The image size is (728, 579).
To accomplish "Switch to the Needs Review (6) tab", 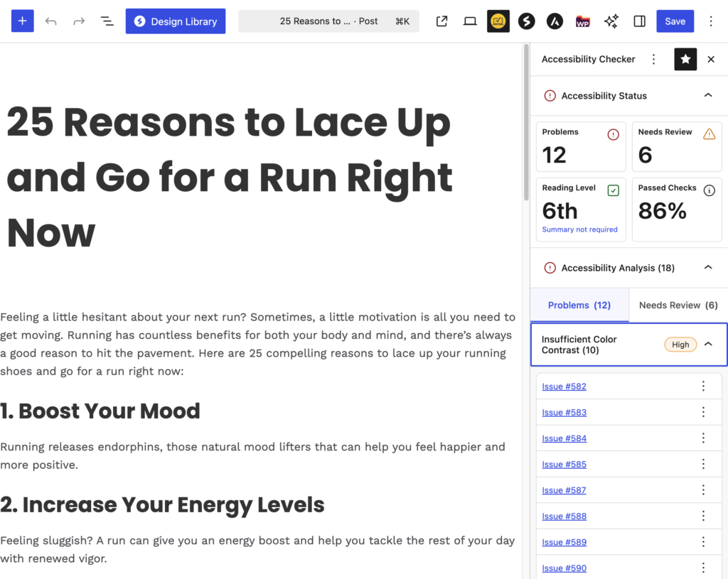I will 678,305.
